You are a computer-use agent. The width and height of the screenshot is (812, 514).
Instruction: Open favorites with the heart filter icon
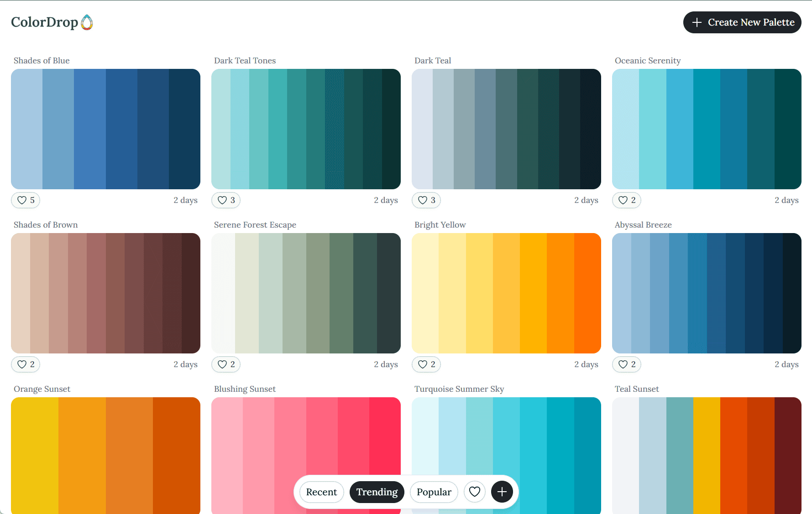coord(475,492)
